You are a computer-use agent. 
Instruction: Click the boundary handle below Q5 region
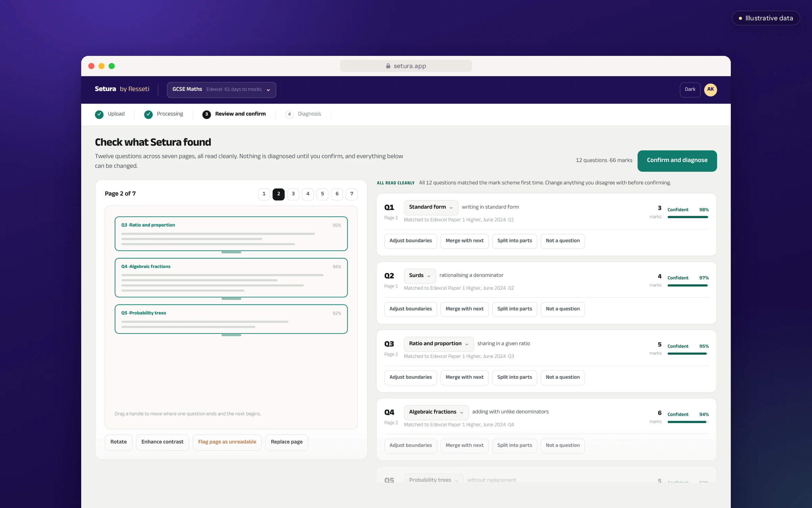231,335
